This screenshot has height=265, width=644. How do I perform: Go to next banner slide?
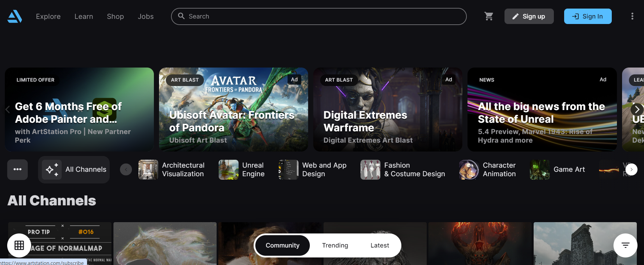(637, 109)
